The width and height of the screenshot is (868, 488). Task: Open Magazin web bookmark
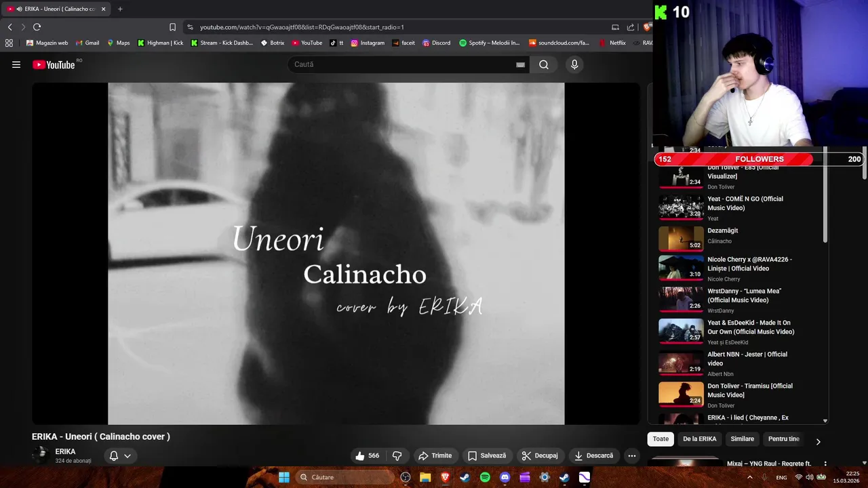tap(47, 43)
